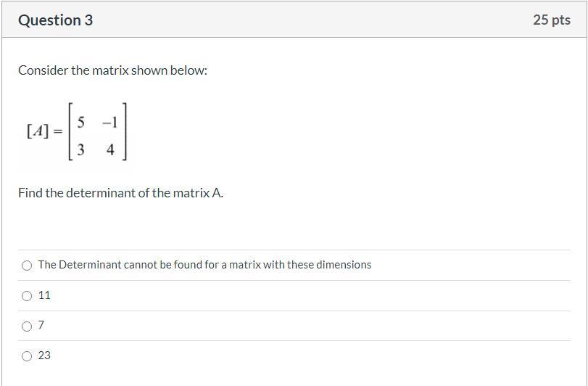Pick the radio button for answer 23

point(27,356)
